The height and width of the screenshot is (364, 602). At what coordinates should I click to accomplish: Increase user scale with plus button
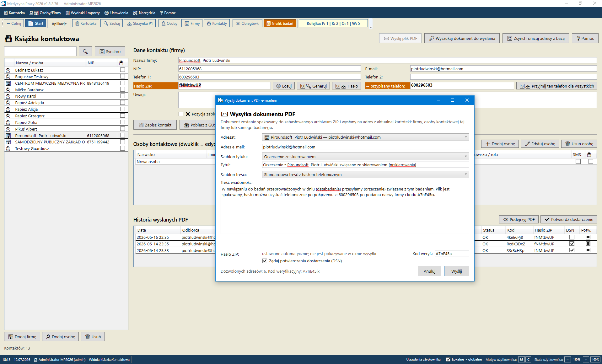pyautogui.click(x=586, y=360)
